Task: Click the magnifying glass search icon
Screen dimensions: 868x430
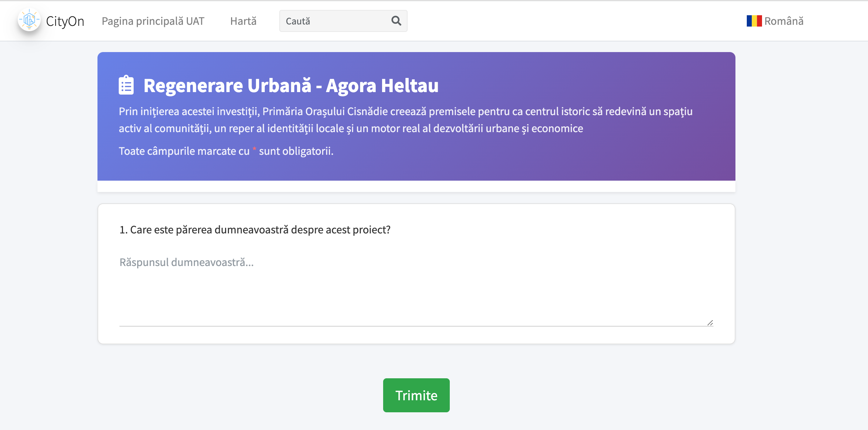Action: [396, 21]
